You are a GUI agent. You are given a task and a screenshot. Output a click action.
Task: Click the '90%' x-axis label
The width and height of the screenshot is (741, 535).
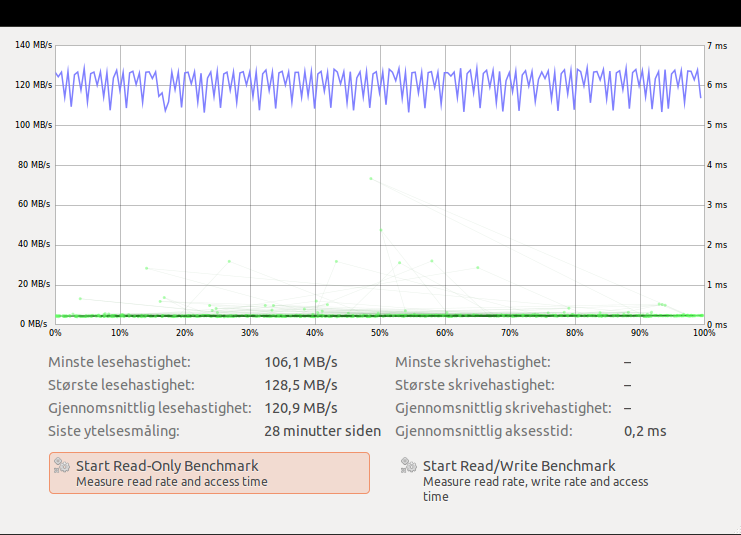[639, 333]
